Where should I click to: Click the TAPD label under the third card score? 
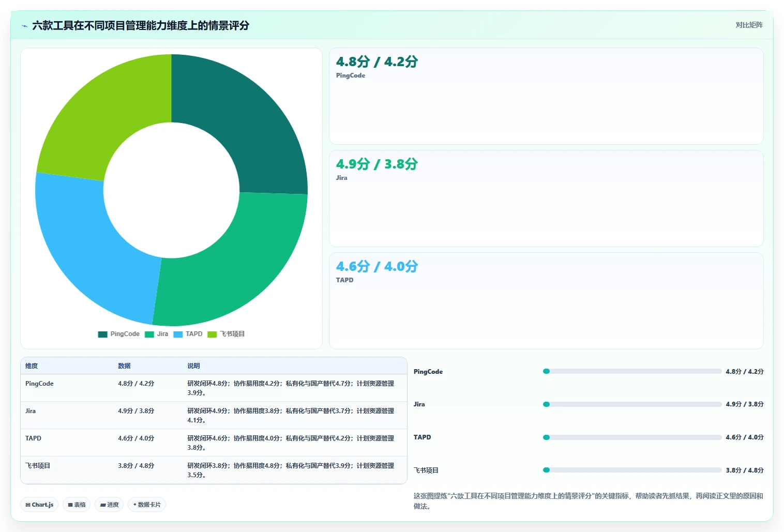[345, 280]
